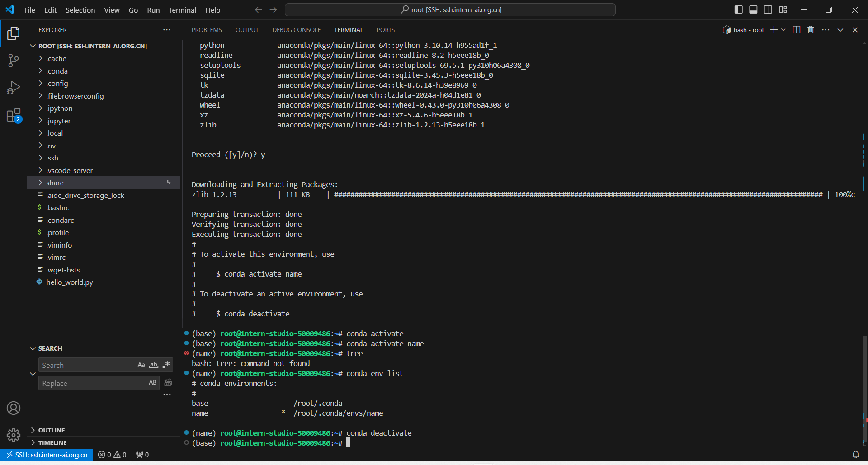Open the Selection menu
Screen dimensions: 868x465
tap(80, 10)
